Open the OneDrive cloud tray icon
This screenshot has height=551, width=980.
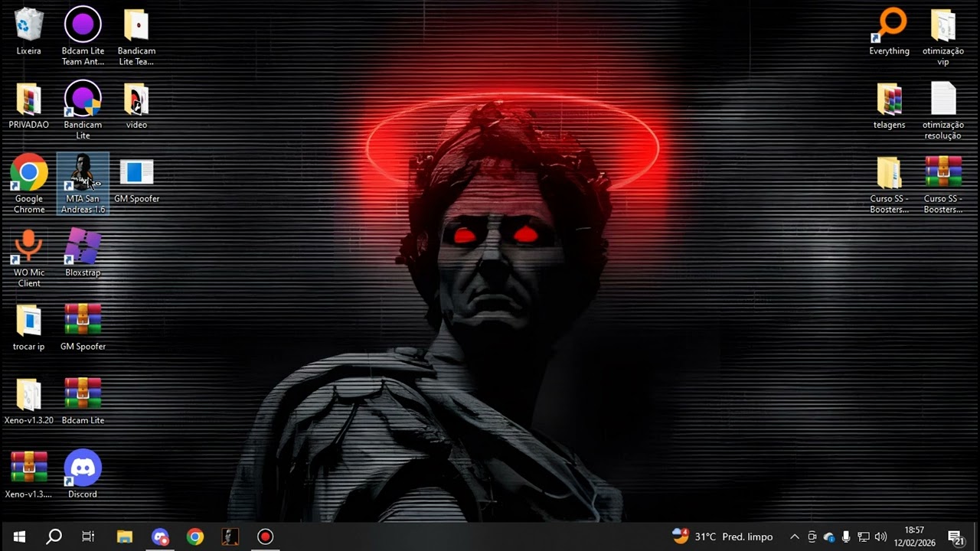(829, 537)
